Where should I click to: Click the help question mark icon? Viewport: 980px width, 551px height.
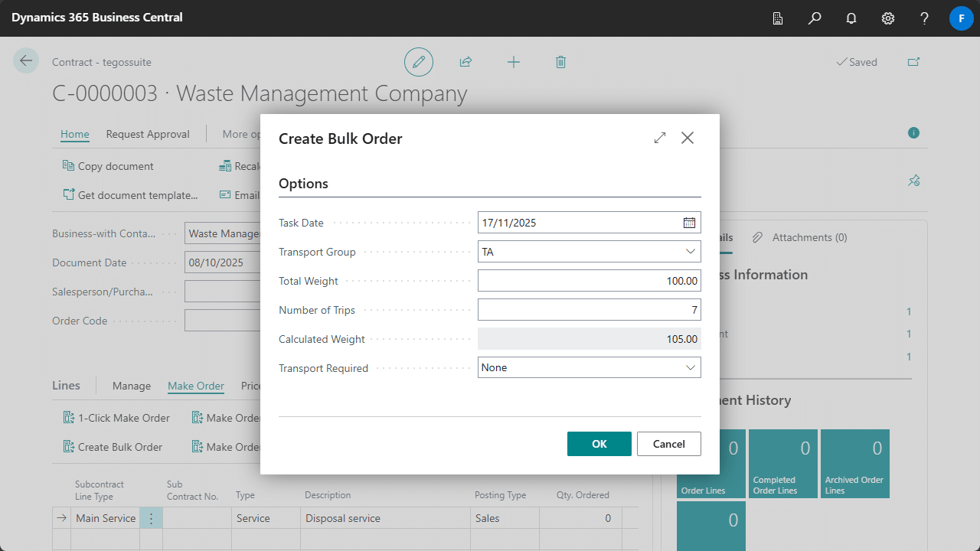pos(925,18)
